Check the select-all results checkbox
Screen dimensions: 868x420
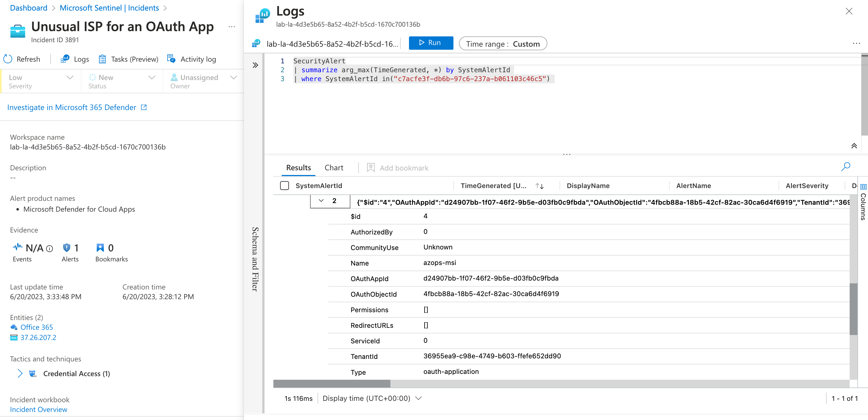[x=285, y=186]
